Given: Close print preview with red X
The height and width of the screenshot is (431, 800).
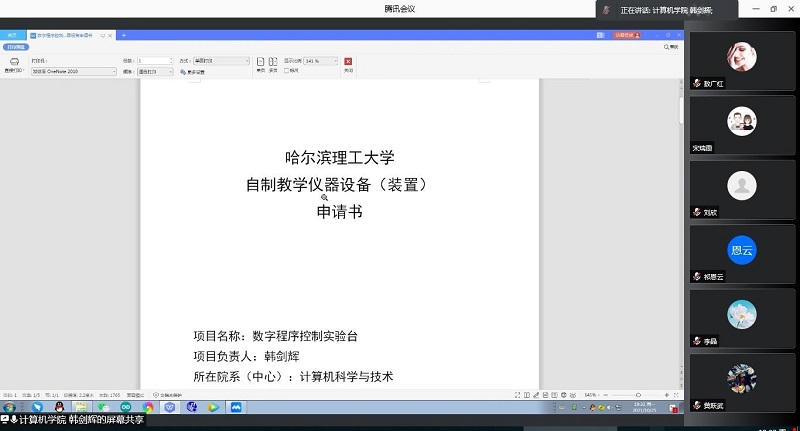Looking at the screenshot, I should point(348,63).
